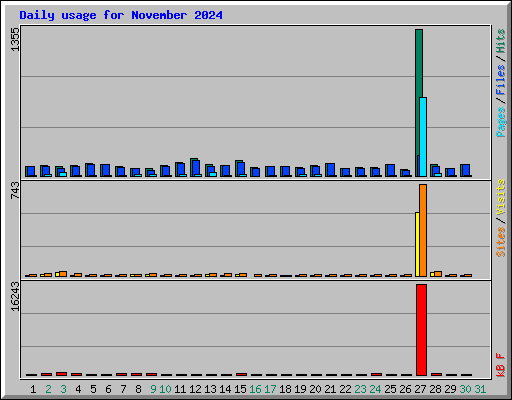Click day label 20 on the axis
The height and width of the screenshot is (400, 512).
coord(315,389)
